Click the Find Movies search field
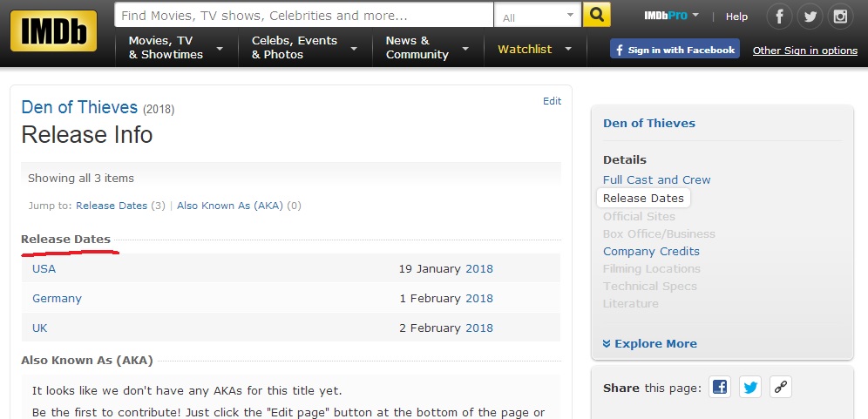This screenshot has height=419, width=868. point(303,16)
